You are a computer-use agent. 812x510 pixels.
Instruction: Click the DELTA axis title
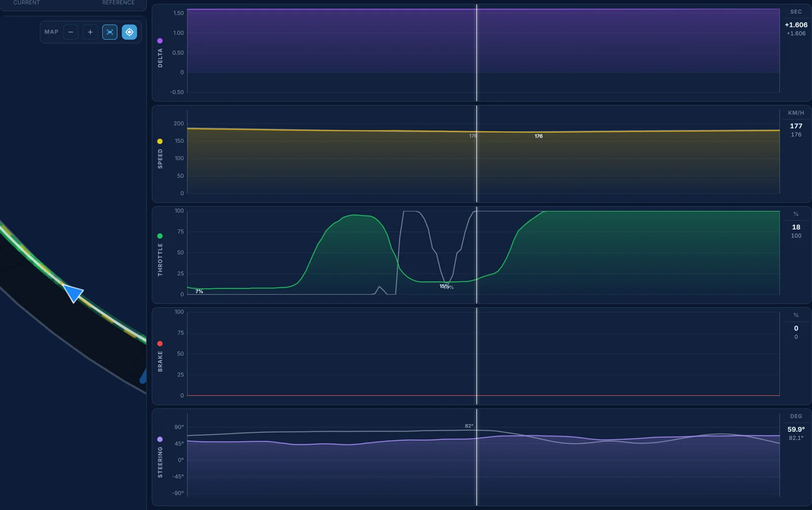click(x=160, y=58)
